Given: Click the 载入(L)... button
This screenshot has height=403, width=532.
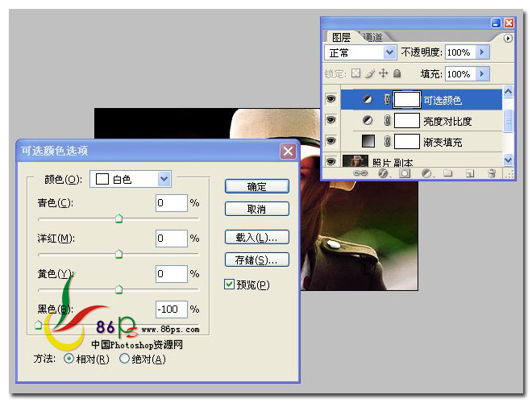Looking at the screenshot, I should click(257, 237).
